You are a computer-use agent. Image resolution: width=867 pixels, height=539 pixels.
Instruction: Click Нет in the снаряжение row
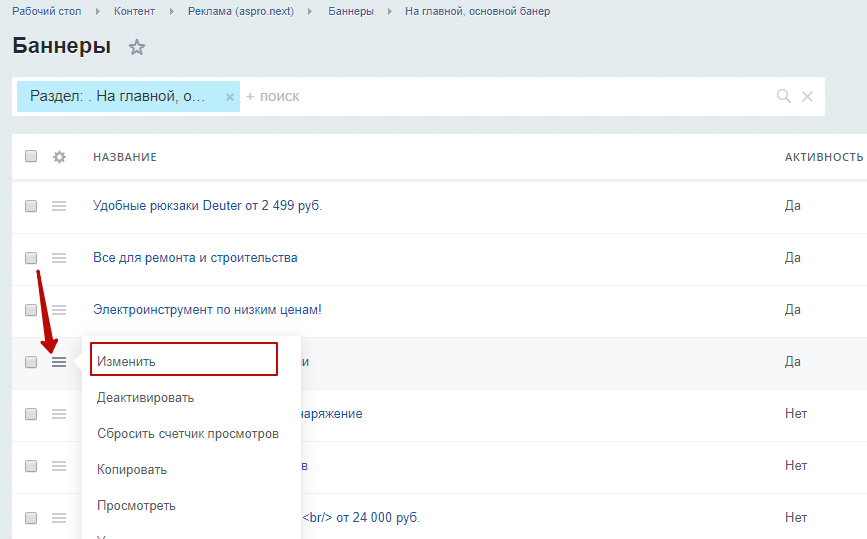[x=796, y=414]
